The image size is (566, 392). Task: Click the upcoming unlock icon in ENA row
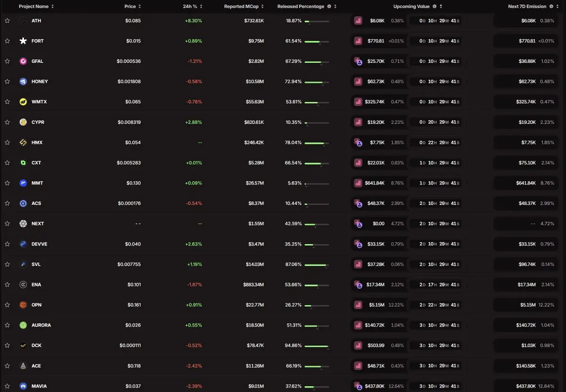pyautogui.click(x=358, y=285)
